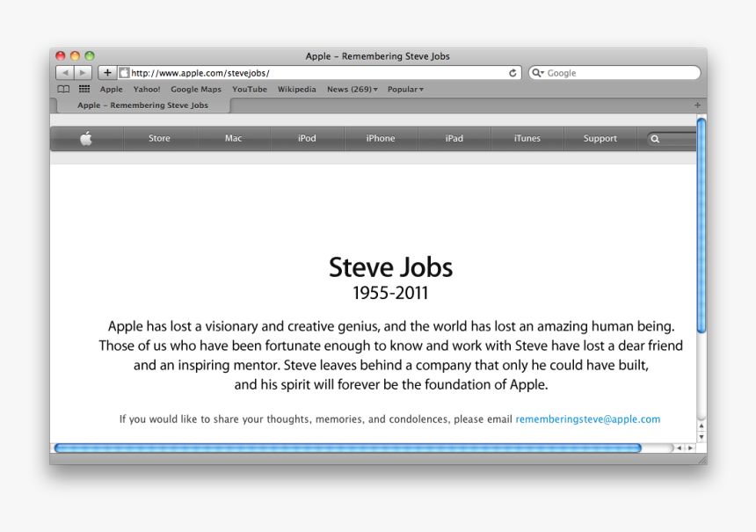Click the Apple site search box
756x532 pixels.
click(x=672, y=139)
